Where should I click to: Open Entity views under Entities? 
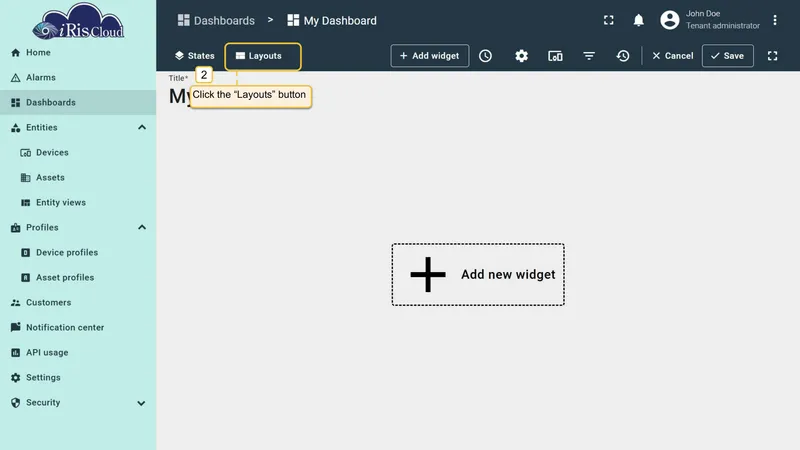point(78,203)
